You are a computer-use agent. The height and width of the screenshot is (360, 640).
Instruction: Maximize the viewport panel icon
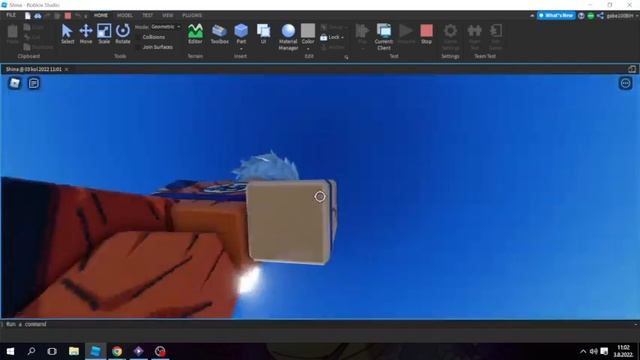pos(632,69)
